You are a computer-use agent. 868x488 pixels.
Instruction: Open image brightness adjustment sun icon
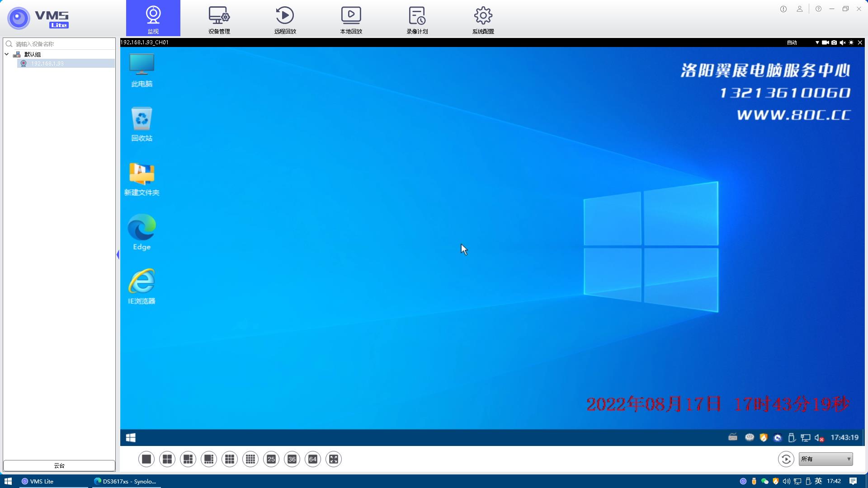(x=851, y=42)
